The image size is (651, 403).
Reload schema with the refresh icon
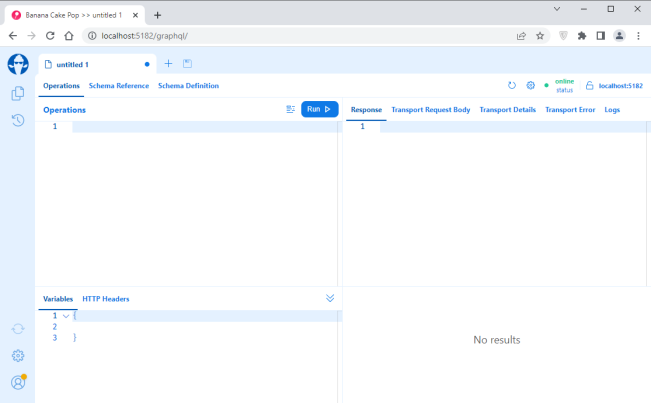pos(512,86)
